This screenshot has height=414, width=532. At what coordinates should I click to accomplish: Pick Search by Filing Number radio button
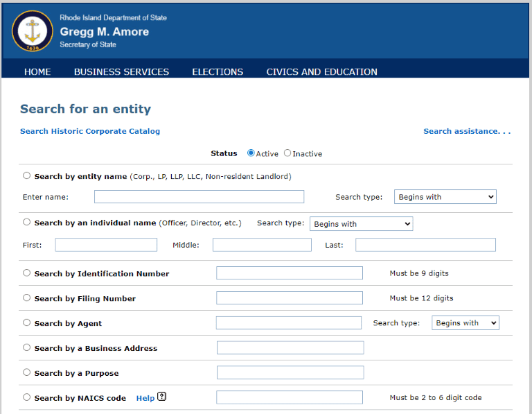27,298
